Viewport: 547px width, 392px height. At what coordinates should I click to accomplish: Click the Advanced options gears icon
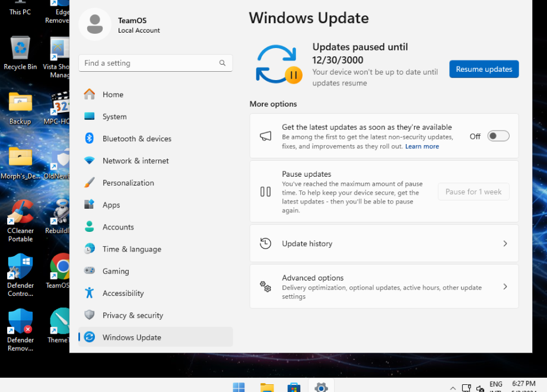point(265,286)
